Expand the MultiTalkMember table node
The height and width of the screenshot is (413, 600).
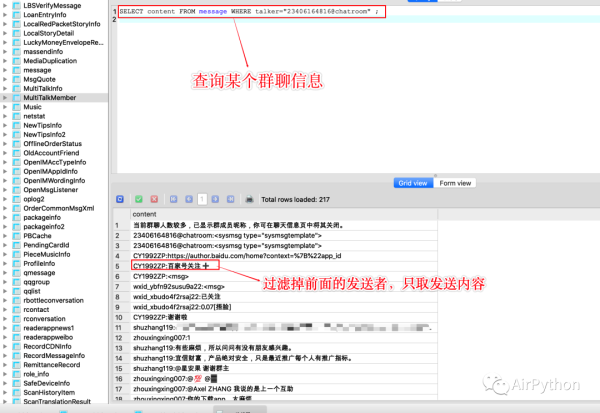pos(5,98)
